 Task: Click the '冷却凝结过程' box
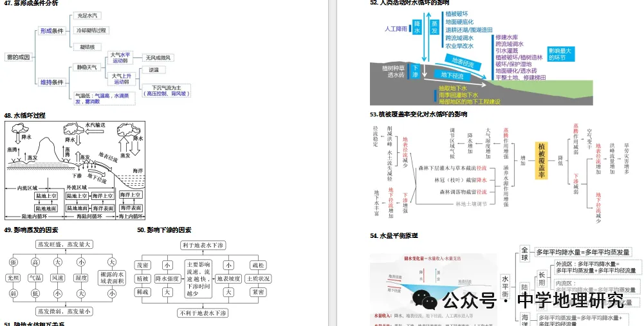click(x=91, y=30)
